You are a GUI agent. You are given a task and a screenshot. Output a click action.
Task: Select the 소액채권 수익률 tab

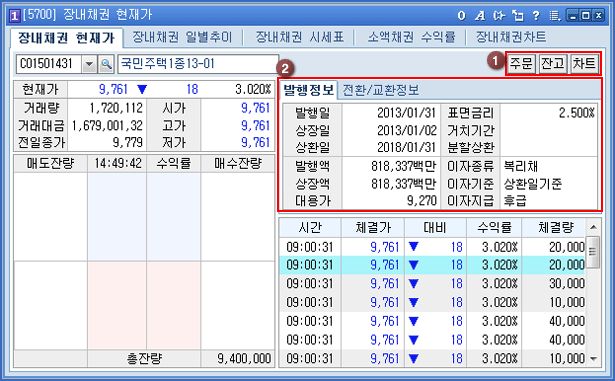pos(411,37)
